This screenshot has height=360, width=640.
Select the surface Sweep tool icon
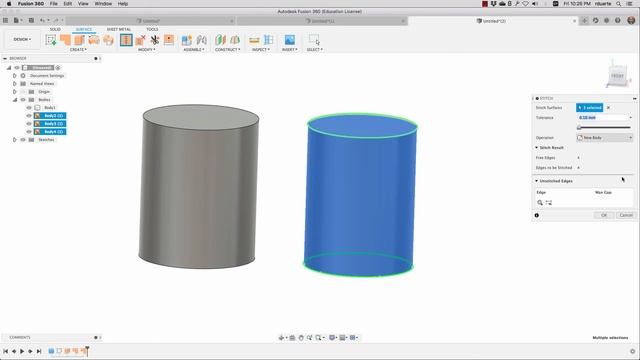(x=94, y=40)
